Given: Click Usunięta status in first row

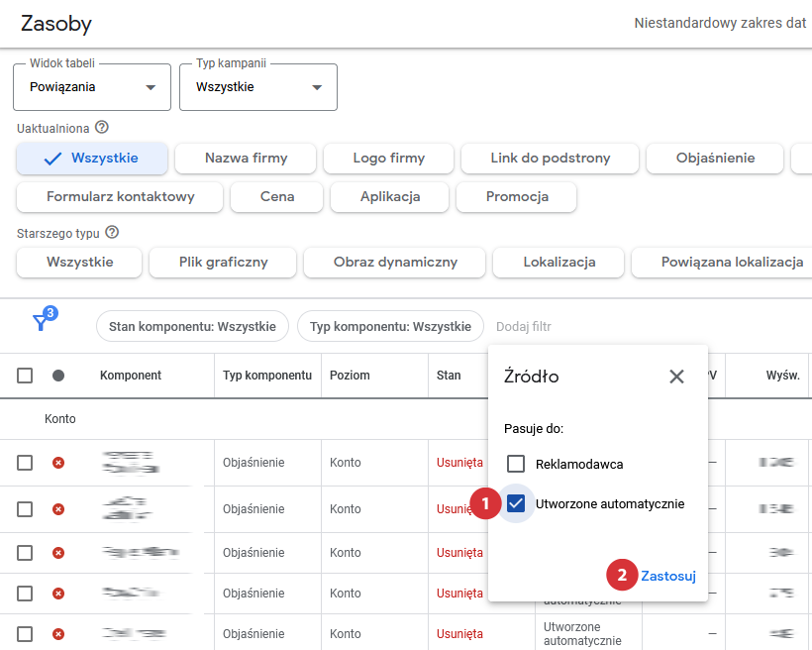Looking at the screenshot, I should click(459, 463).
